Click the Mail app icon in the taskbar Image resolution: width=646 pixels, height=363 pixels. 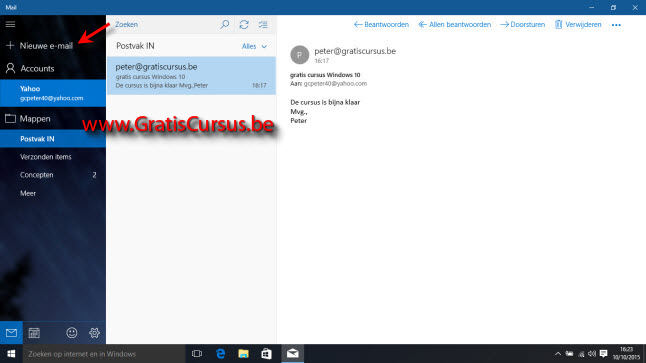[293, 354]
